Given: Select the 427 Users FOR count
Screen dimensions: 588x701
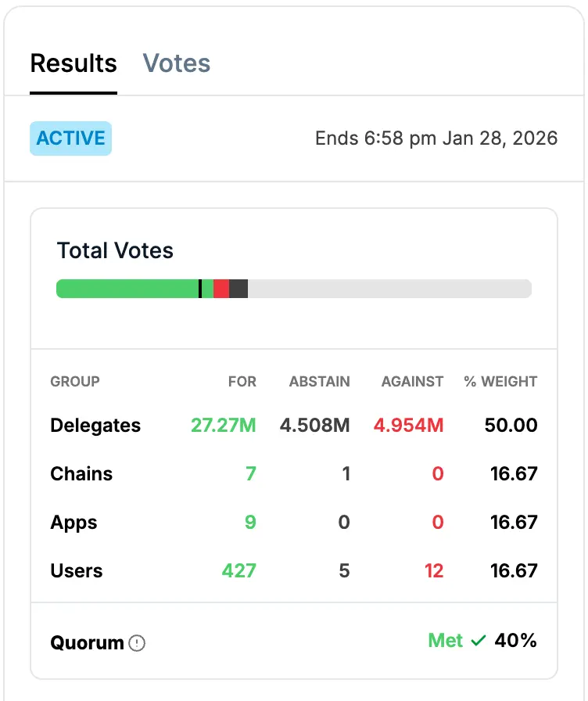Looking at the screenshot, I should coord(239,571).
